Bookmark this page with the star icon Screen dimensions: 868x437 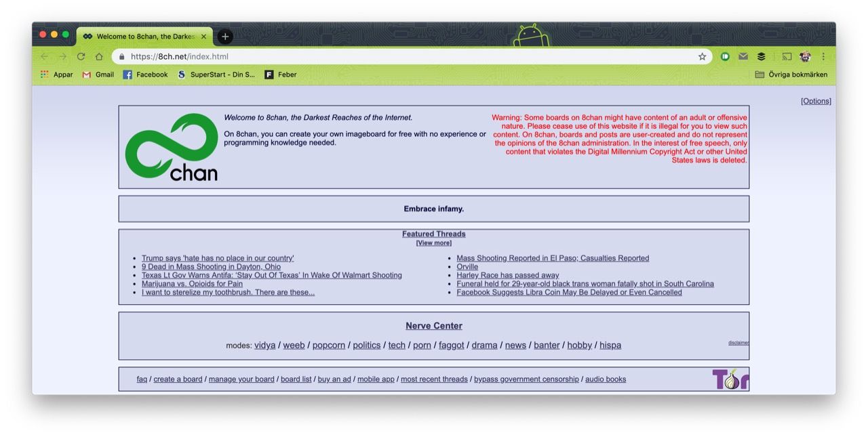[x=702, y=57]
